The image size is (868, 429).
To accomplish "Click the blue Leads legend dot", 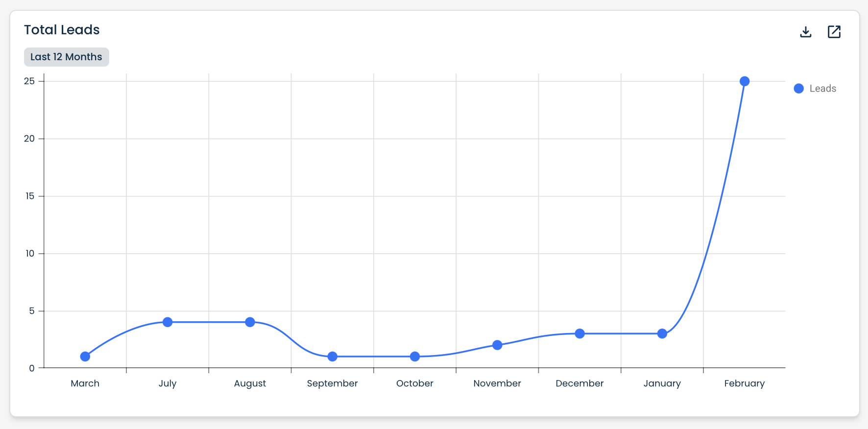I will (798, 88).
